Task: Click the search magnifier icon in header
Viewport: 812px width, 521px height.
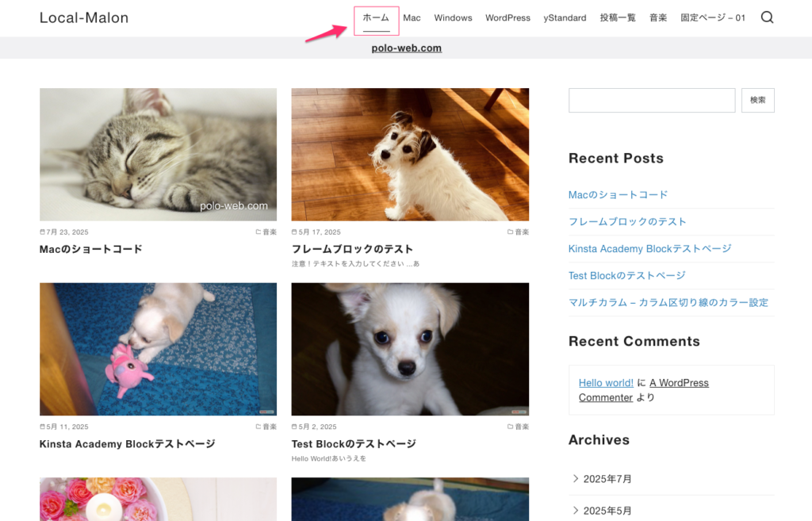Action: [767, 17]
